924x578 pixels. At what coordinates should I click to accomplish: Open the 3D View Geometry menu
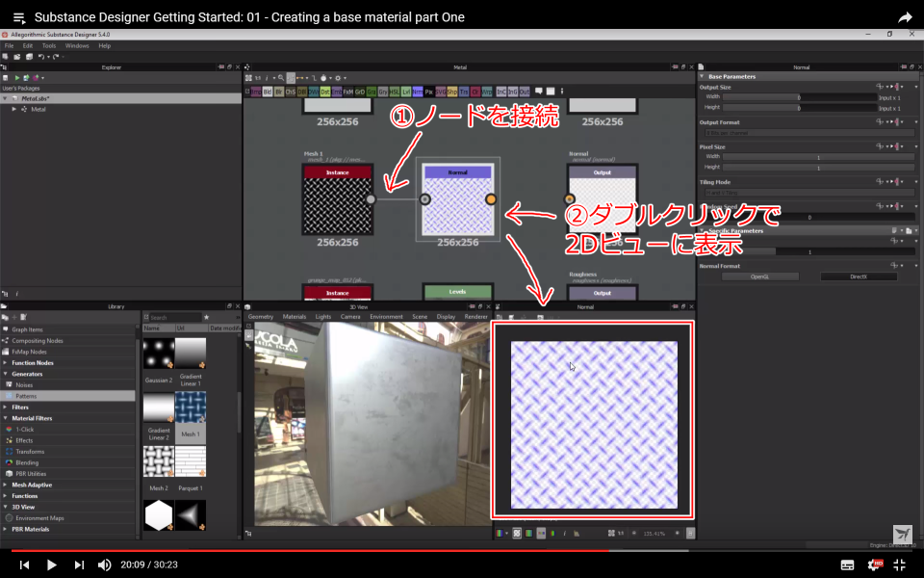coord(261,317)
